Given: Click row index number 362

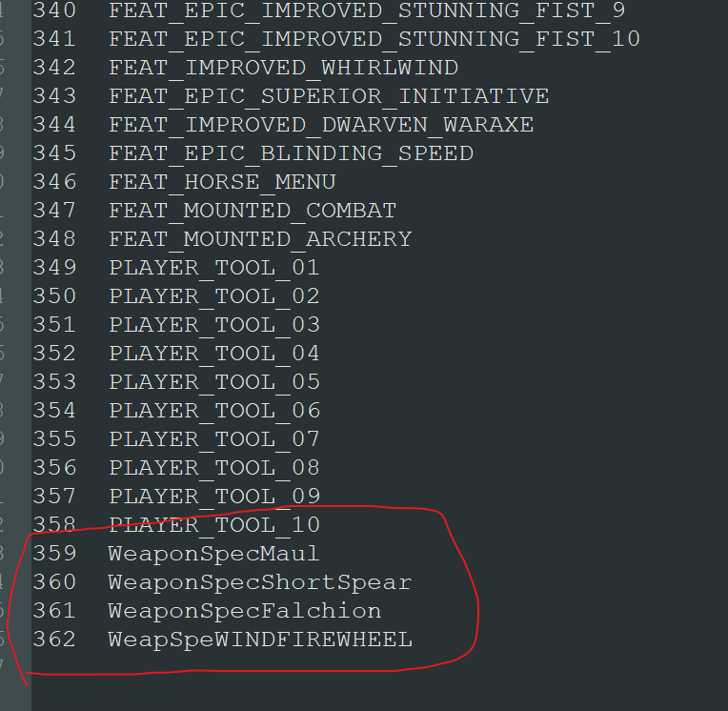Looking at the screenshot, I should point(54,640).
